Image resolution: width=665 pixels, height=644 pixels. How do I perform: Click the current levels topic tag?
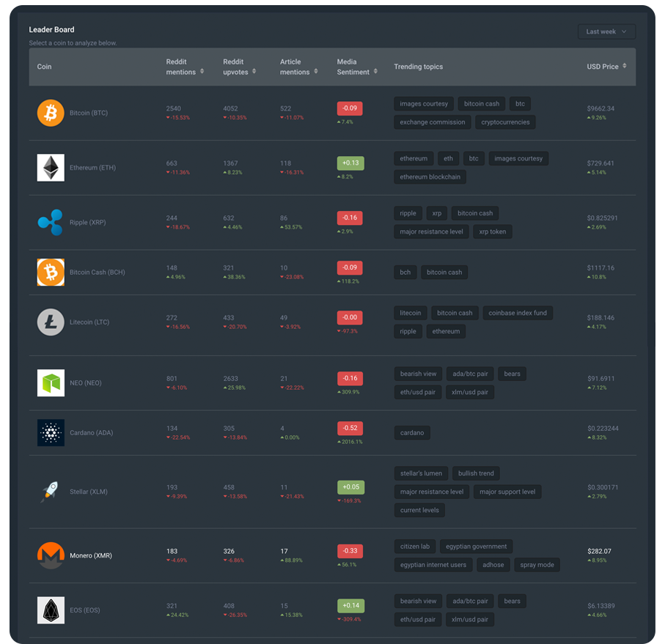pos(419,510)
